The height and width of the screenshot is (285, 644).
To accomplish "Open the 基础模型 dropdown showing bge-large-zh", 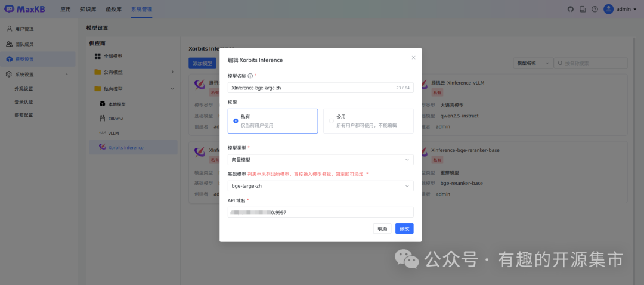I will coord(320,186).
